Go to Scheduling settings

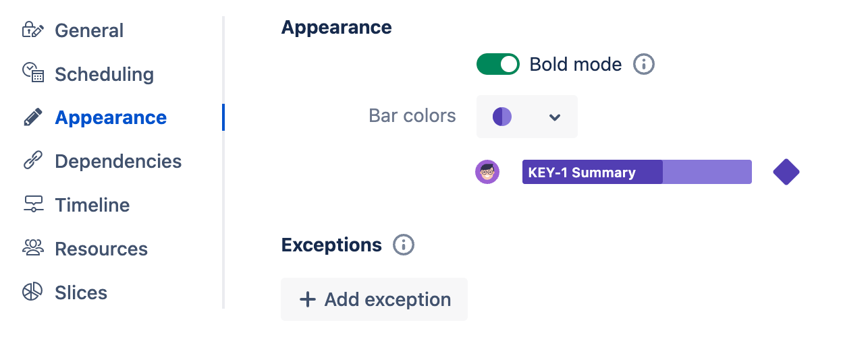click(104, 74)
